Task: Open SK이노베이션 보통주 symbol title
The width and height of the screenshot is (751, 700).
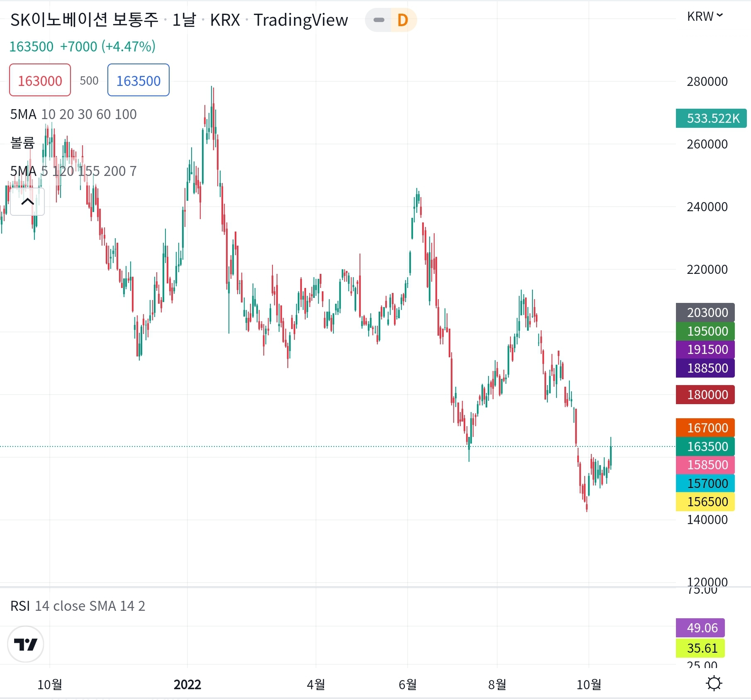Action: [x=84, y=20]
